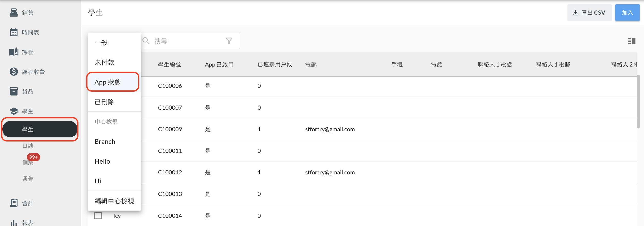The height and width of the screenshot is (226, 644).
Task: Open the 報表 bar chart icon
Action: 14,223
